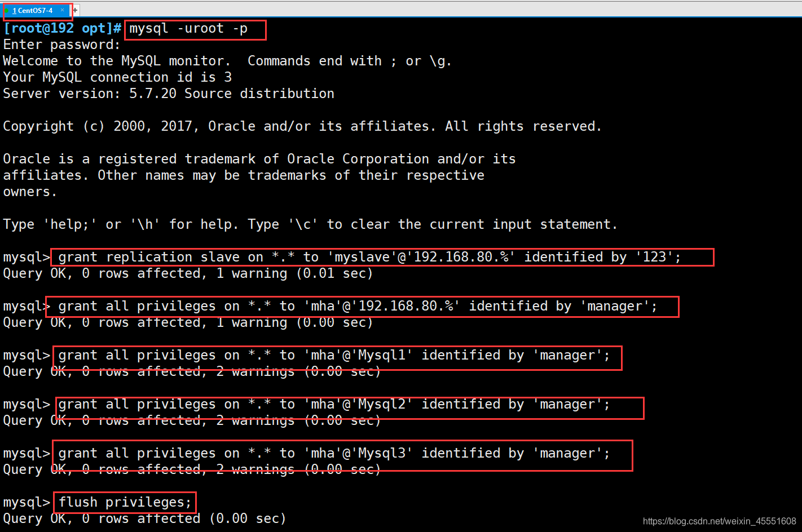The width and height of the screenshot is (802, 532).
Task: Click the "Enter password:" line
Action: (62, 45)
